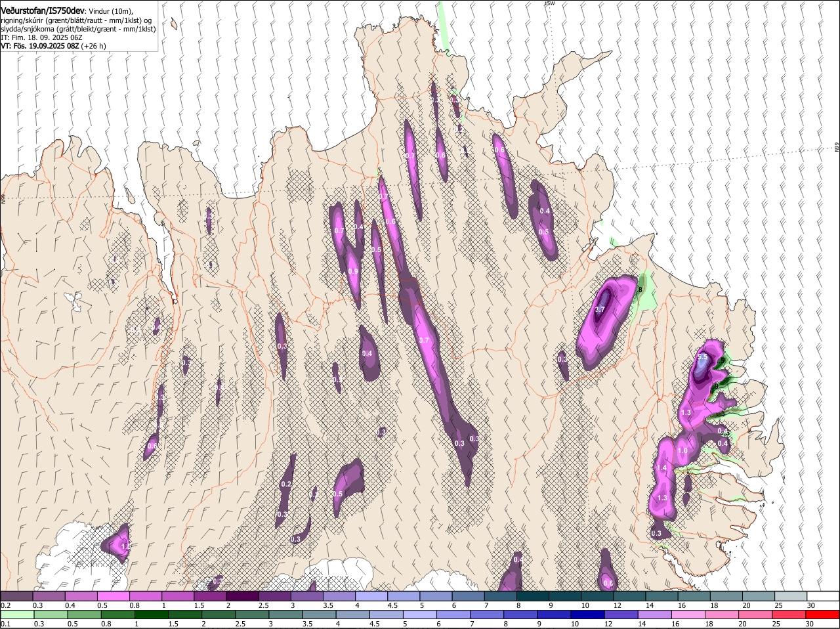Click the '0.9' value label on the map
This screenshot has height=629, width=840.
point(353,271)
